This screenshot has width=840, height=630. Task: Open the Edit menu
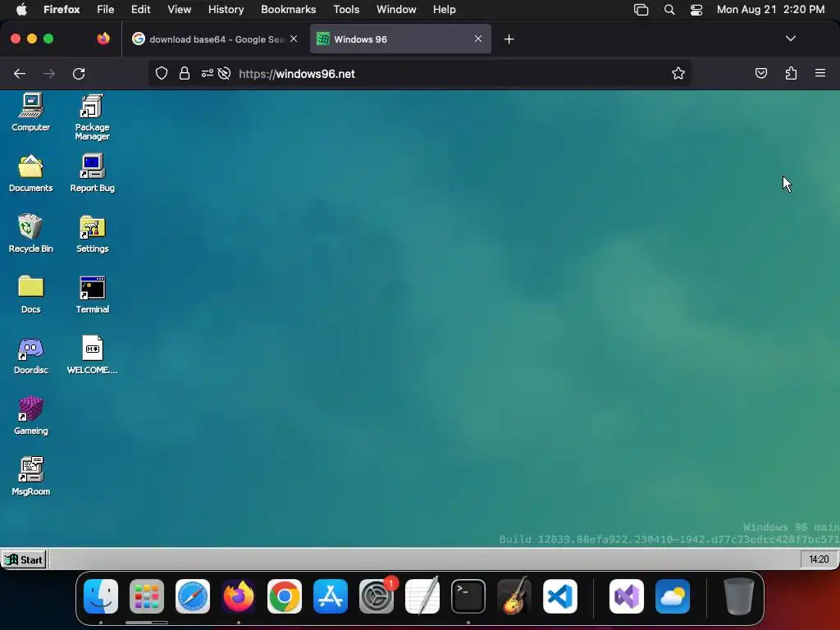(x=141, y=10)
